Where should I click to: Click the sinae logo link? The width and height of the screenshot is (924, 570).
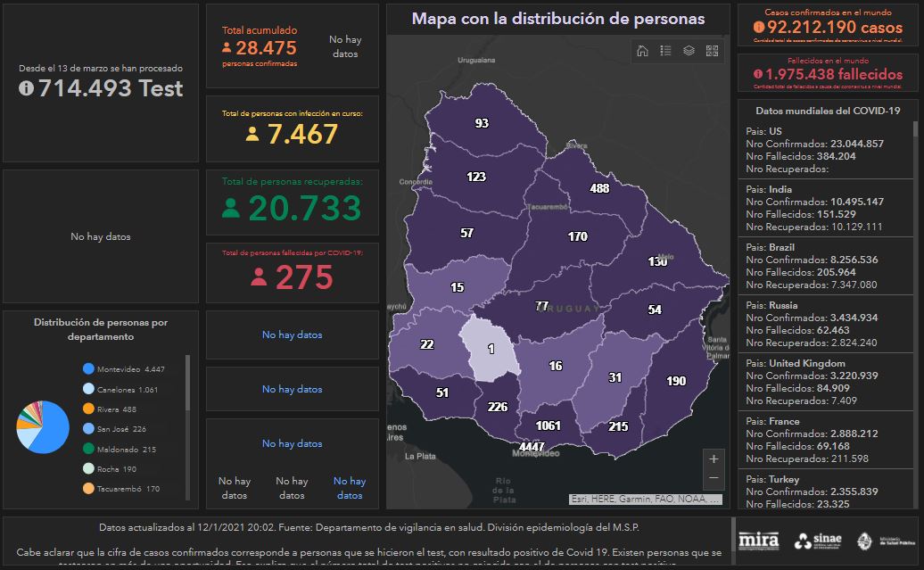[x=816, y=541]
